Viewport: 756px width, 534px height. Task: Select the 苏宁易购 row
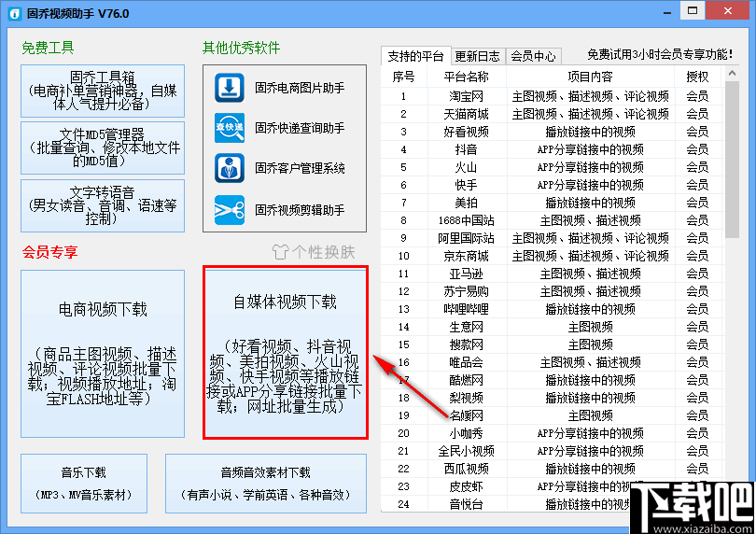coord(553,291)
